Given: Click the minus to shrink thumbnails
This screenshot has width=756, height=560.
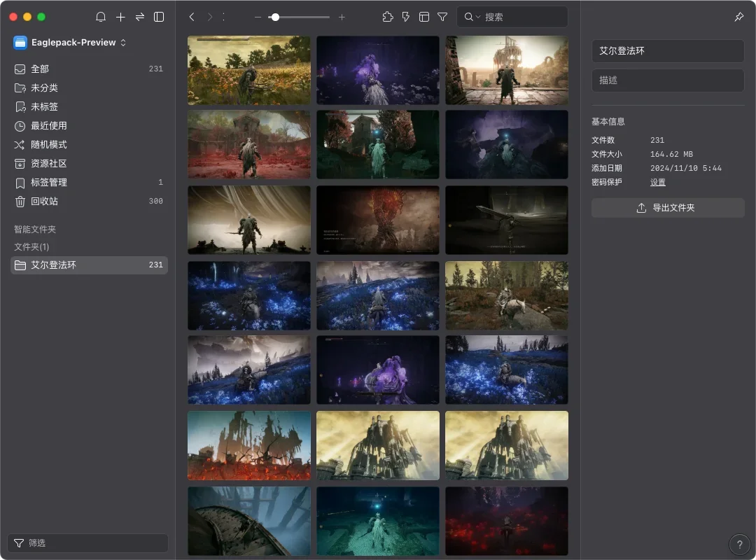Looking at the screenshot, I should click(x=258, y=17).
